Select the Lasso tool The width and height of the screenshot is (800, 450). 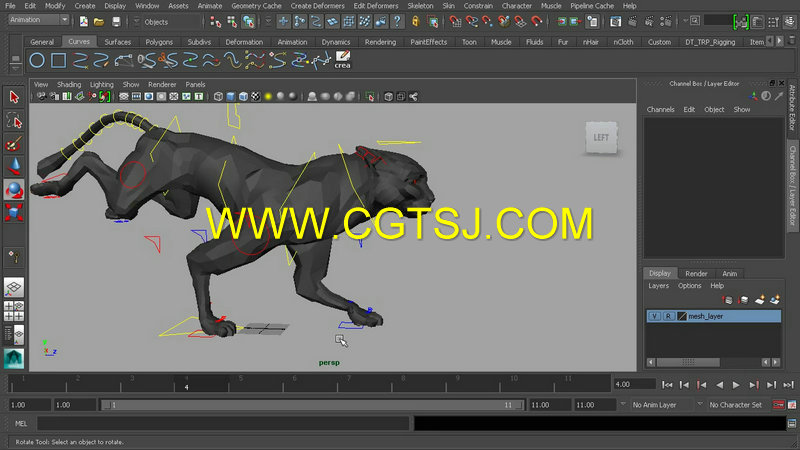pos(14,121)
